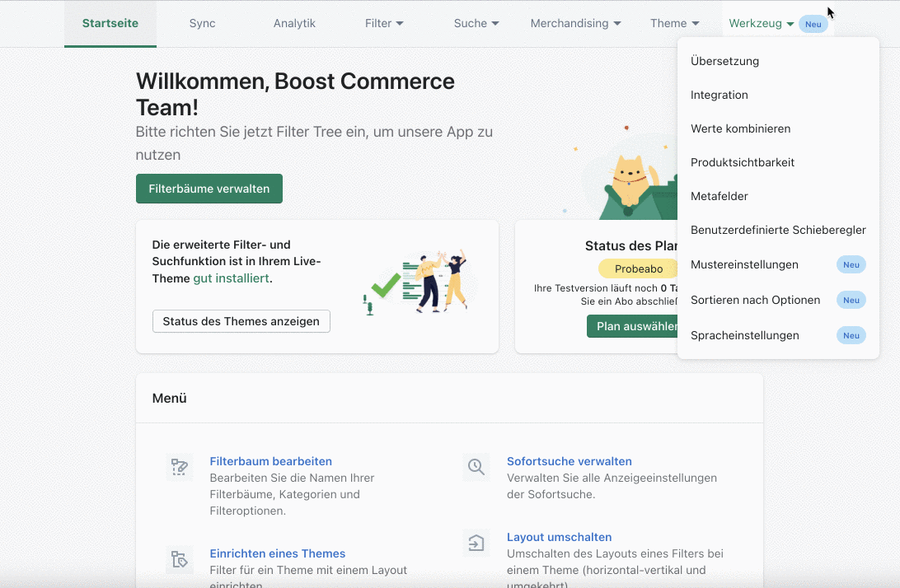Open the Filter dropdown in navigation
900x588 pixels.
coord(384,24)
